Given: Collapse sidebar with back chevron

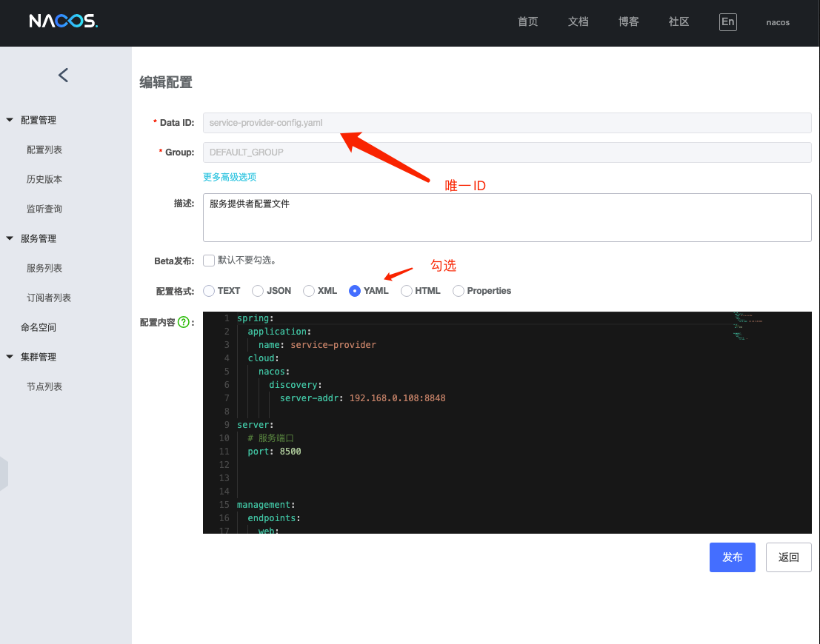Looking at the screenshot, I should (x=63, y=76).
